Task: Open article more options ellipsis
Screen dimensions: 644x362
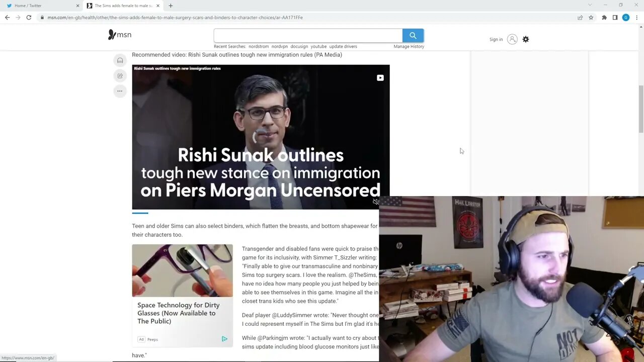Action: [x=120, y=91]
